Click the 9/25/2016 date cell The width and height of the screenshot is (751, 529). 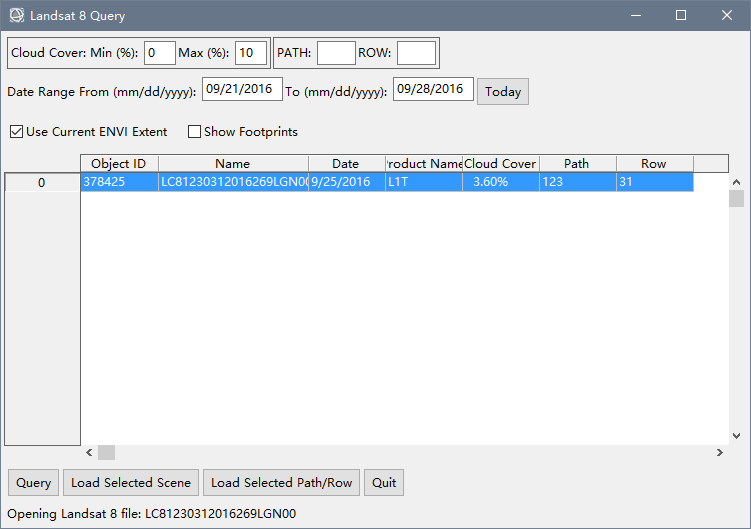pos(347,182)
